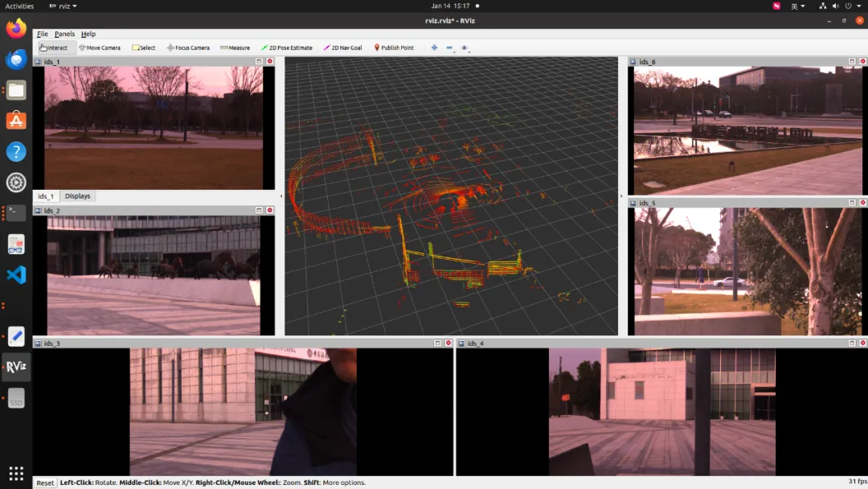The width and height of the screenshot is (868, 489).
Task: Click the ids_6 camera image with pond
Action: click(x=748, y=131)
